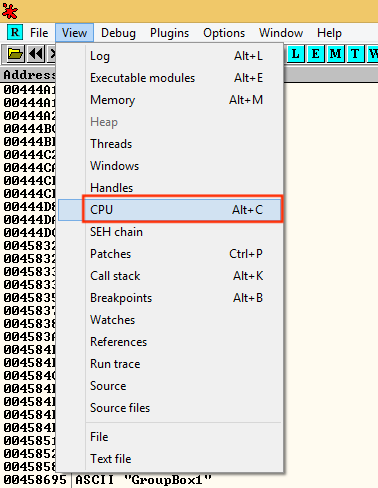Show Executable modules via E toolbar button
Viewport: 378px width, 488px height.
(x=315, y=54)
